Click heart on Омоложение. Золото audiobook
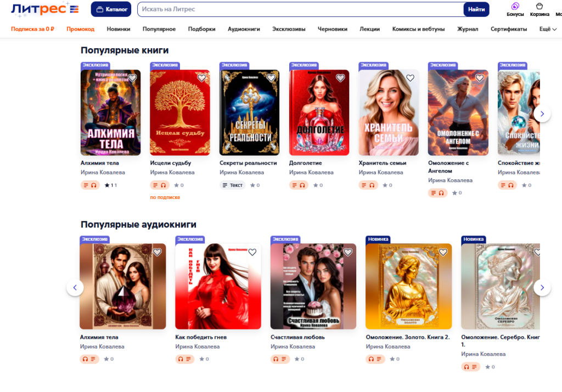This screenshot has height=392, width=562. 443,252
